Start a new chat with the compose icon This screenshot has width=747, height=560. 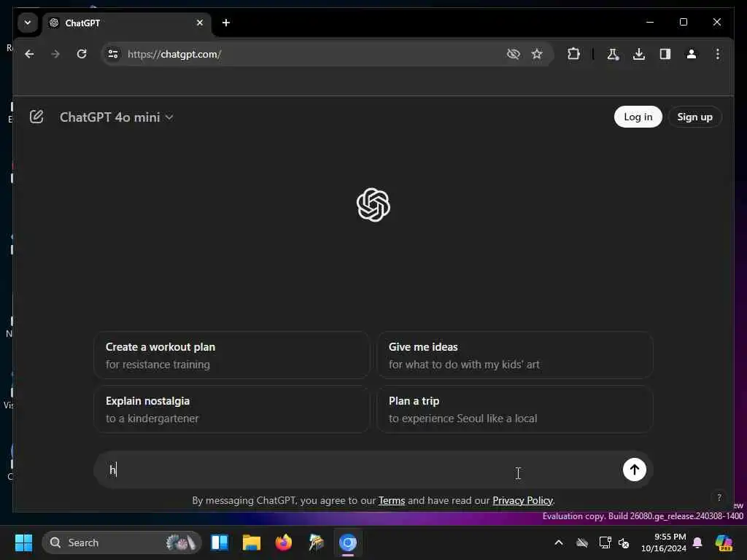tap(36, 117)
